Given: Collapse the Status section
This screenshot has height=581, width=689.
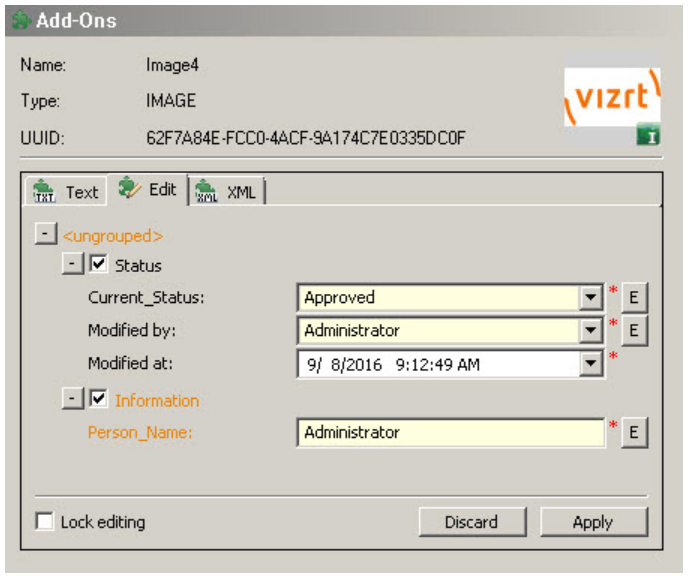Looking at the screenshot, I should tap(73, 264).
